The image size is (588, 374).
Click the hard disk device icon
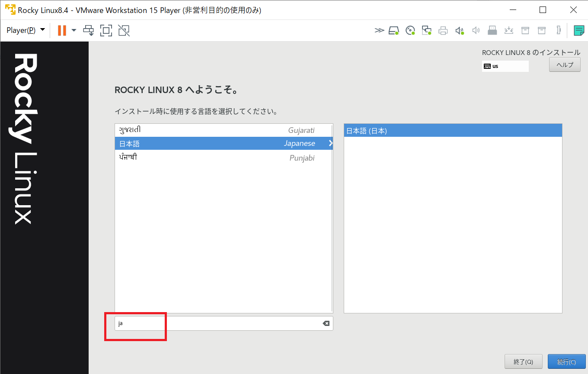(393, 30)
